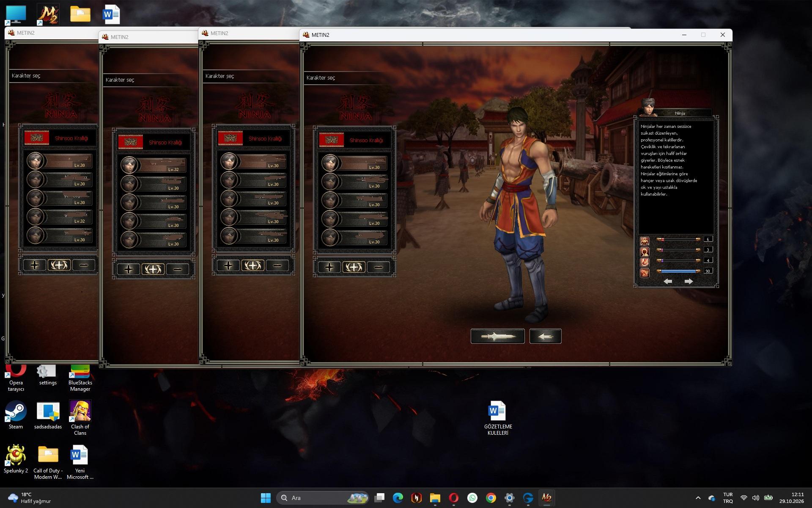This screenshot has height=508, width=812.
Task: Click the delete character minus button in front METIN2 window
Action: click(378, 267)
